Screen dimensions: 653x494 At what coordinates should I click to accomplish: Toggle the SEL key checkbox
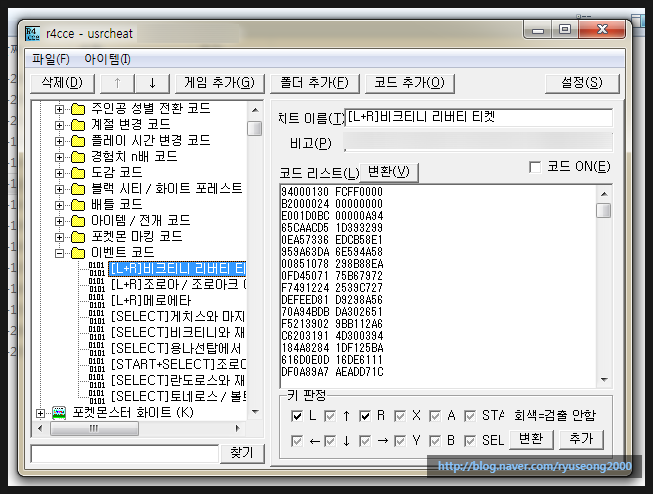click(x=470, y=441)
